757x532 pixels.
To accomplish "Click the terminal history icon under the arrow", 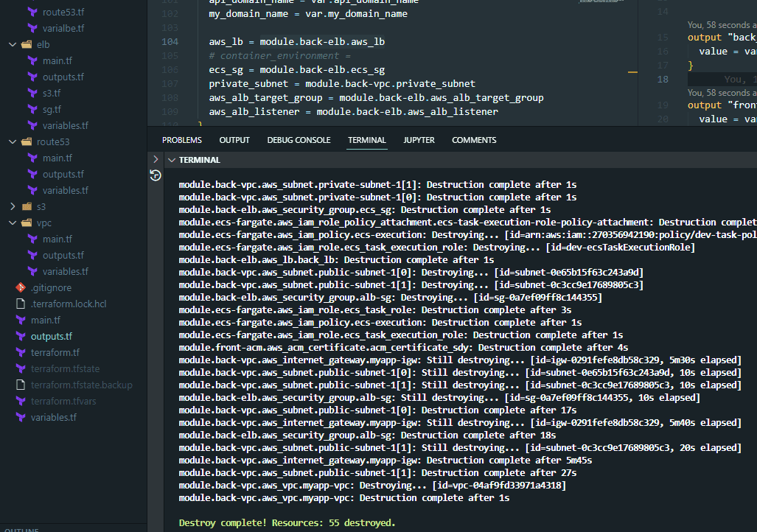I will pyautogui.click(x=156, y=175).
